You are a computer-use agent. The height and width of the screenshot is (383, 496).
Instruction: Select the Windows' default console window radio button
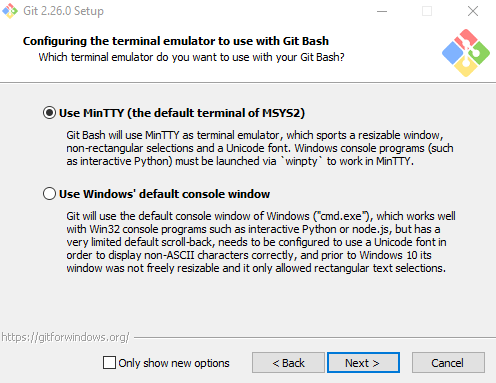(x=49, y=194)
